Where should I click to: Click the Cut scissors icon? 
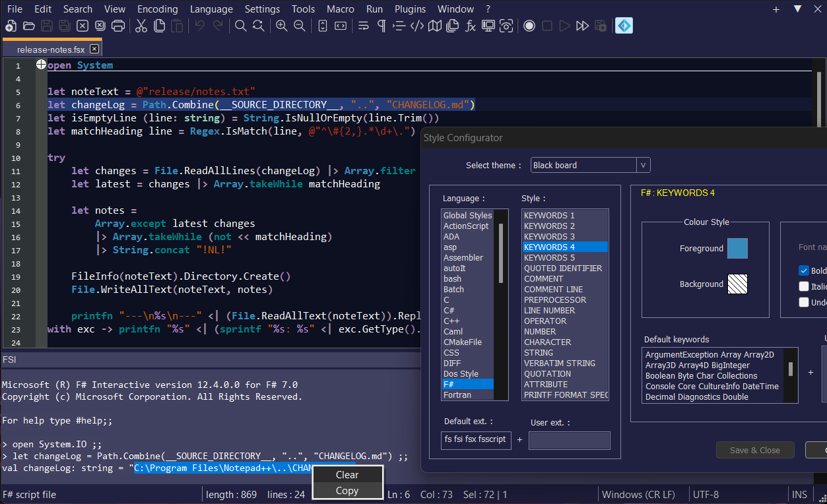pyautogui.click(x=141, y=26)
